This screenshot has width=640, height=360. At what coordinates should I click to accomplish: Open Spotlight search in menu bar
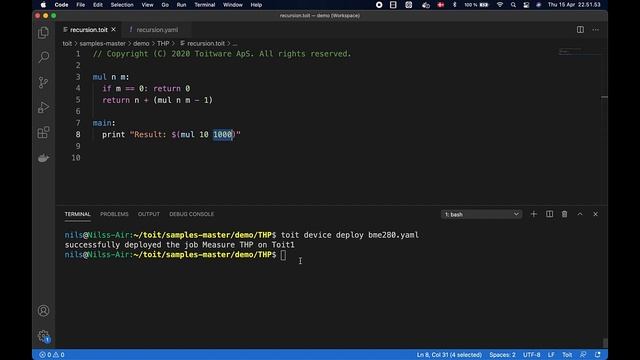[513, 5]
